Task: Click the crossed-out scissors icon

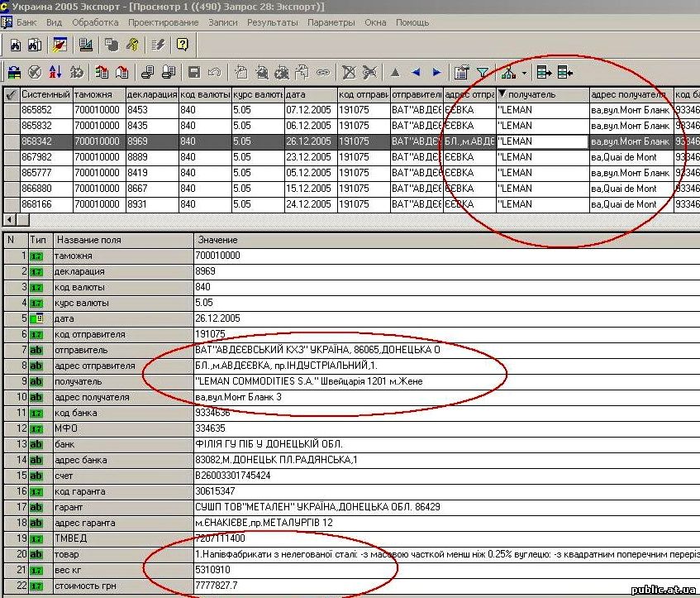Action: click(369, 72)
